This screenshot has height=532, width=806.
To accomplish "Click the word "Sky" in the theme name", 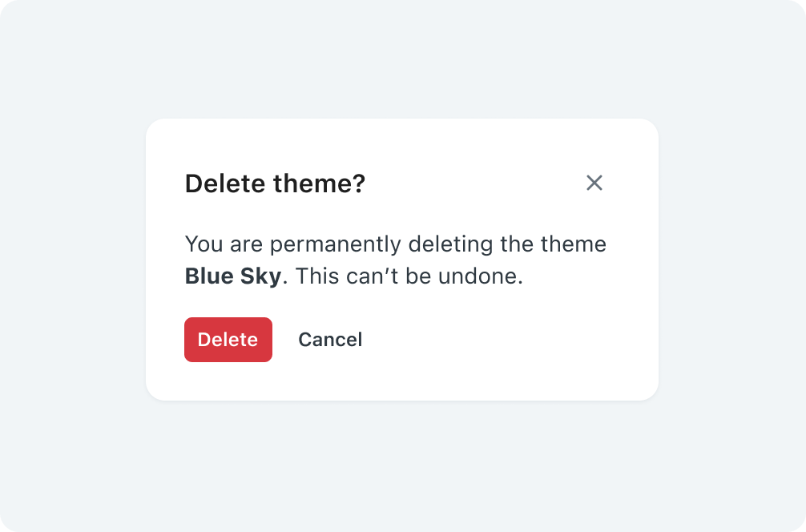I will tap(260, 276).
